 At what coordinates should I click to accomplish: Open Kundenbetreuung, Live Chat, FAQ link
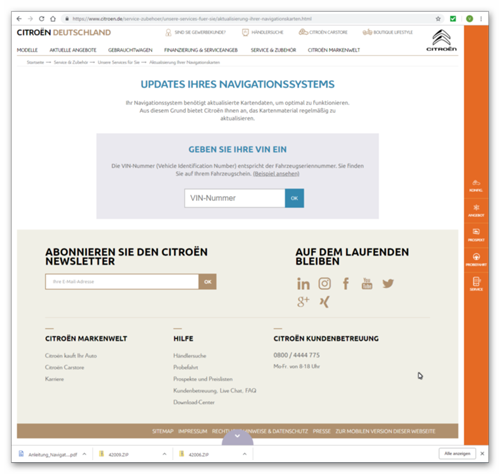pyautogui.click(x=215, y=390)
